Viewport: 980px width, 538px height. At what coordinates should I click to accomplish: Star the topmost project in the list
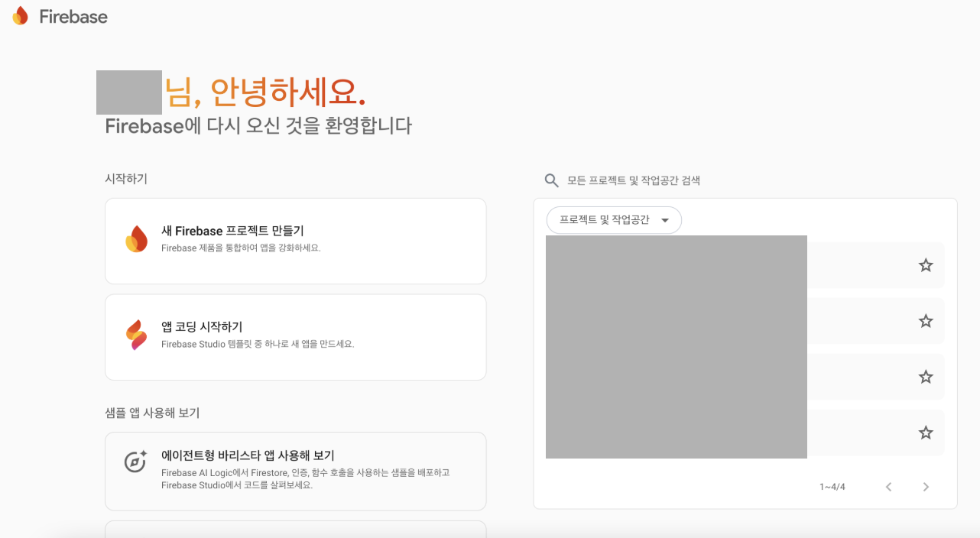pyautogui.click(x=926, y=265)
